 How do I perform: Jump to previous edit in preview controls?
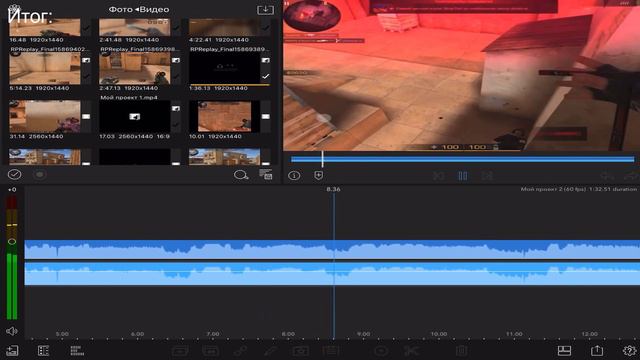pyautogui.click(x=438, y=176)
